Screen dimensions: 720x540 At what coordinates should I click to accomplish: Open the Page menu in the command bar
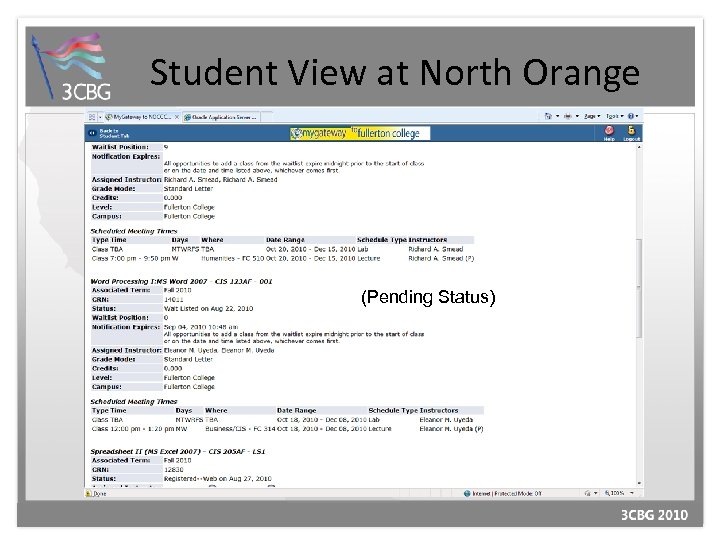tap(592, 116)
